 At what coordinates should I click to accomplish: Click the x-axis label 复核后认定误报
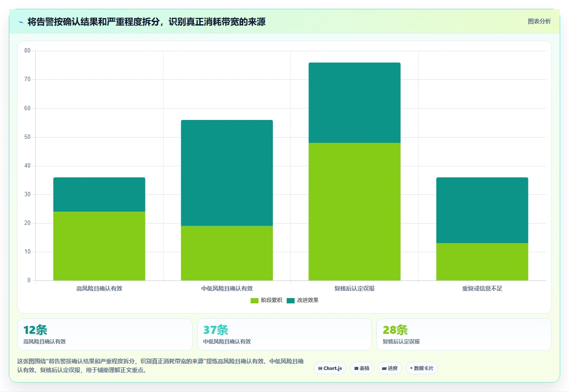pyautogui.click(x=354, y=289)
